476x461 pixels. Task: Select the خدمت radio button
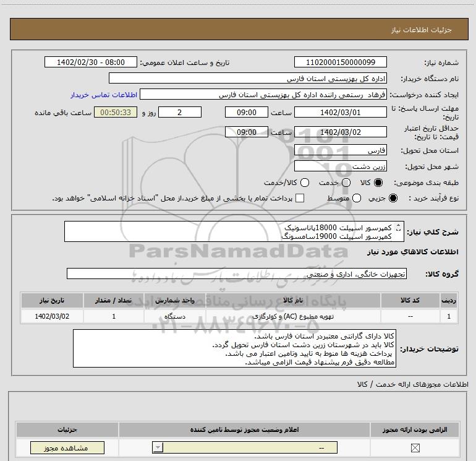point(346,183)
